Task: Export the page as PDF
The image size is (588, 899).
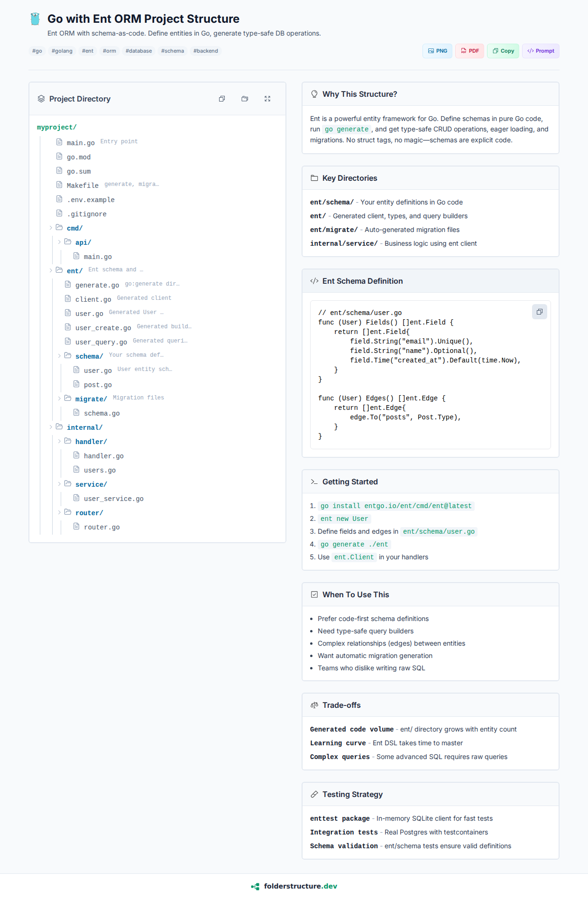Action: click(x=469, y=51)
